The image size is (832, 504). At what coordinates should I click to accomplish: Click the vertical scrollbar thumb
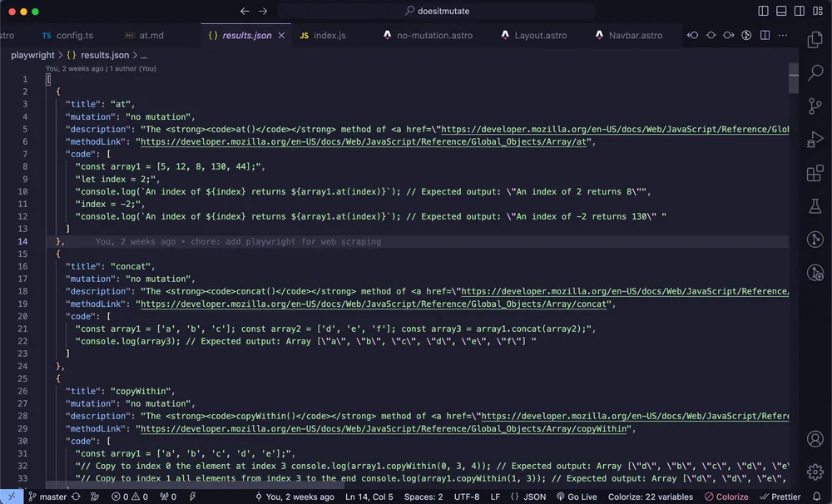click(794, 78)
